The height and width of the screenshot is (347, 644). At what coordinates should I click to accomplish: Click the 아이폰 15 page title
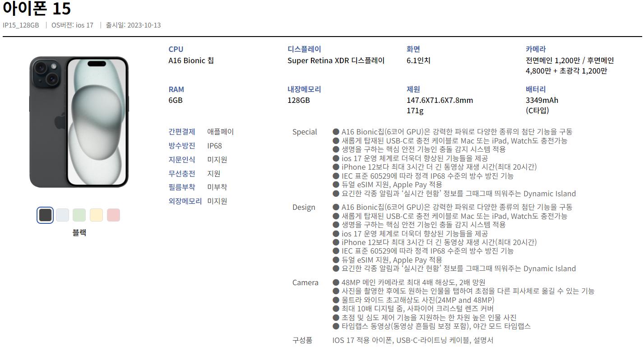(x=37, y=9)
